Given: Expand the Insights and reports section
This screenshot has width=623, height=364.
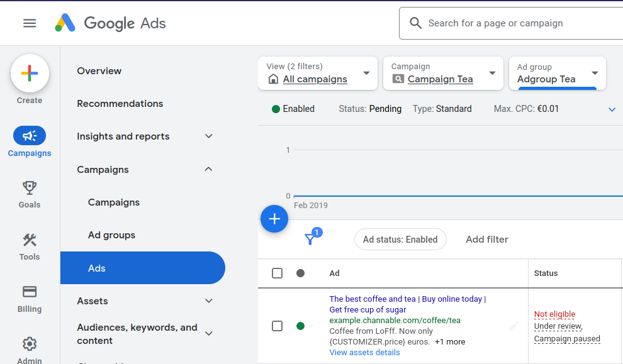Looking at the screenshot, I should tap(145, 136).
